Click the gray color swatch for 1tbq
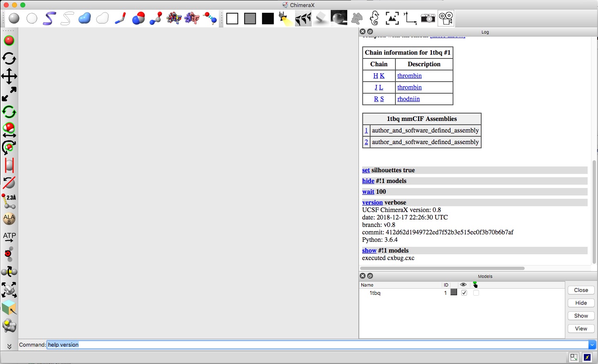Viewport: 598px width, 364px height. click(x=454, y=292)
